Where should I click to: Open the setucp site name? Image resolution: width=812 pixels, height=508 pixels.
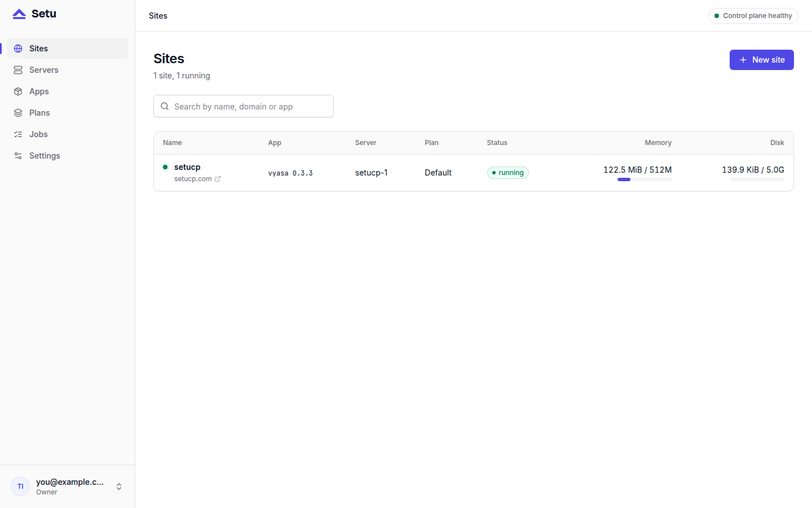tap(187, 167)
